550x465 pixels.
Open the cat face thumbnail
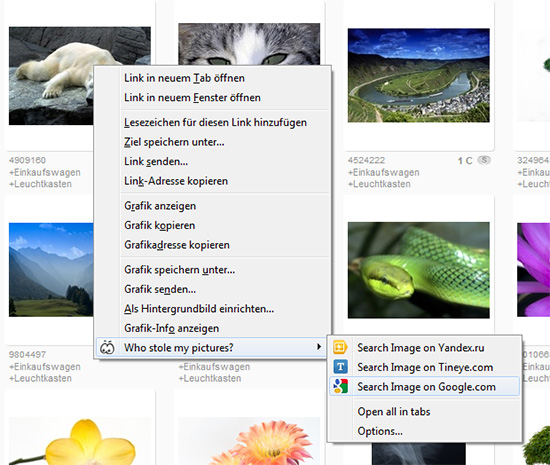click(x=249, y=44)
